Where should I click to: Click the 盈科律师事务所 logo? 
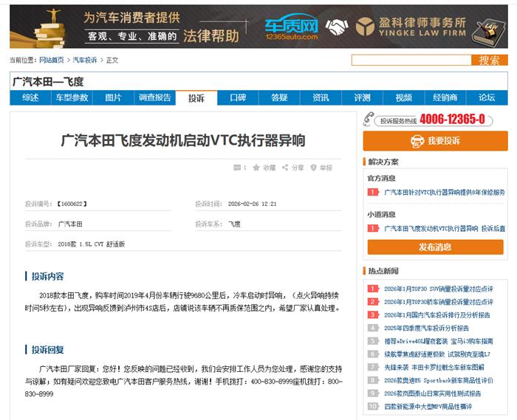411,27
